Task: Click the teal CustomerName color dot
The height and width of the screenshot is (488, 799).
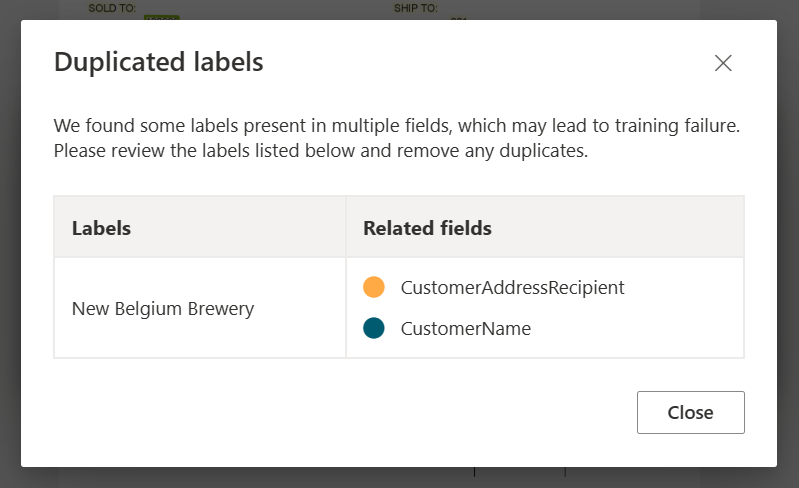Action: pyautogui.click(x=374, y=328)
